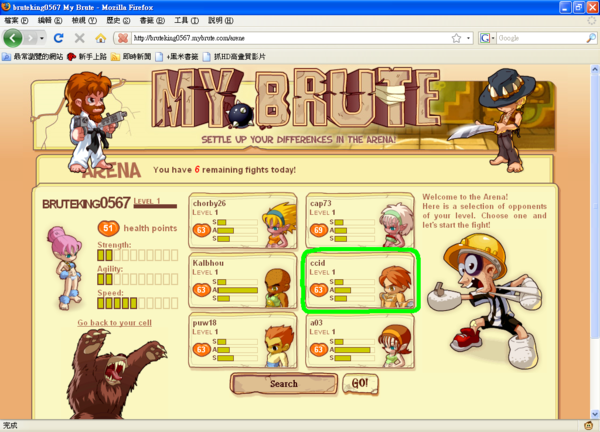The width and height of the screenshot is (600, 432).
Task: Select opponent chorby26 card
Action: point(243,221)
